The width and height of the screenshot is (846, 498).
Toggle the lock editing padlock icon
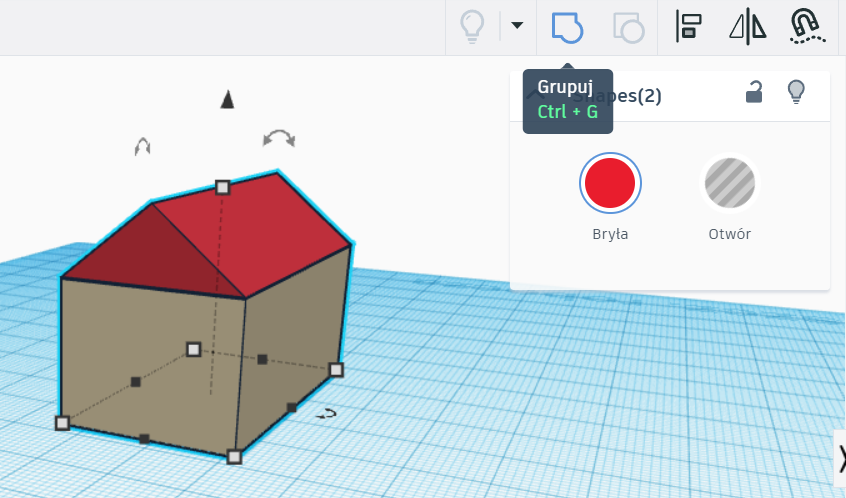[754, 92]
